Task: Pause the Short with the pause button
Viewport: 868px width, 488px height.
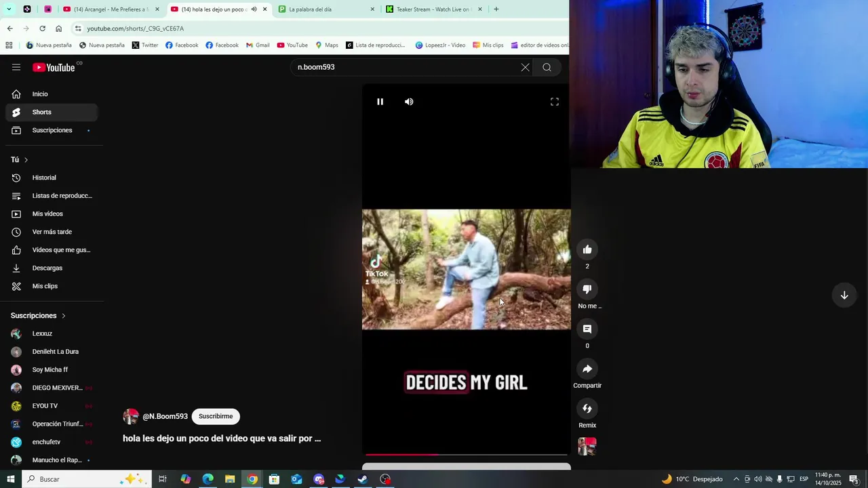Action: [380, 102]
